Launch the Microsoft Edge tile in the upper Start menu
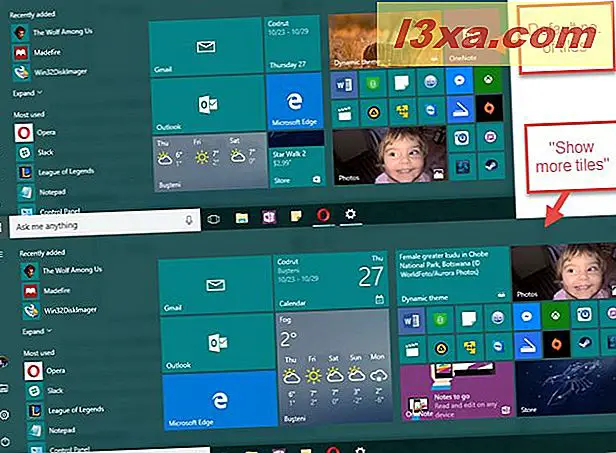616x453 pixels. pos(295,101)
